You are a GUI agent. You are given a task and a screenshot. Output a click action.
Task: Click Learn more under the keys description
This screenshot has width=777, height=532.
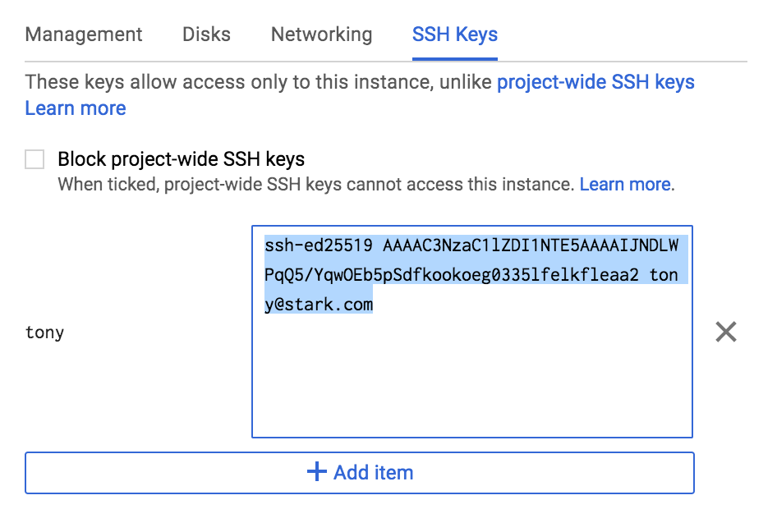point(76,108)
